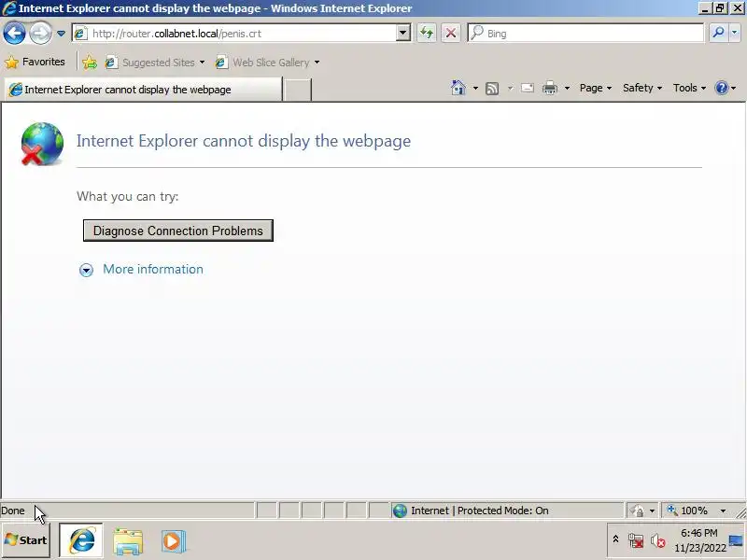
Task: Open the security lock status dropdown
Action: (641, 511)
